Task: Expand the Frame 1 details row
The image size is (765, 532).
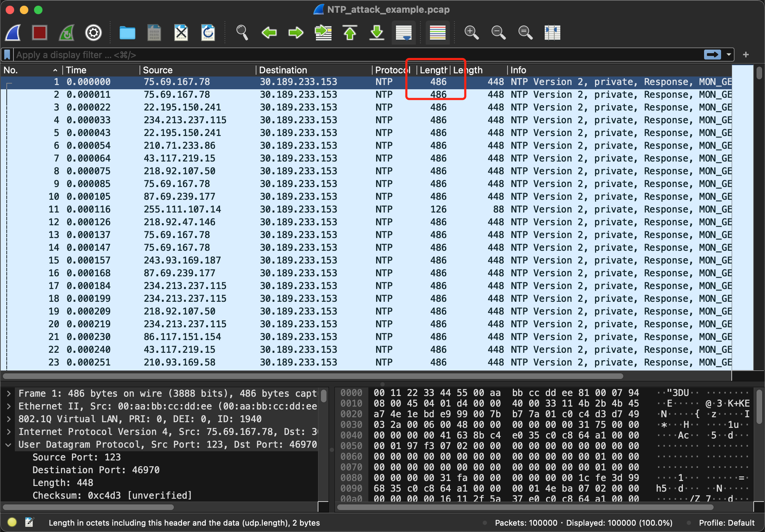Action: click(x=8, y=394)
